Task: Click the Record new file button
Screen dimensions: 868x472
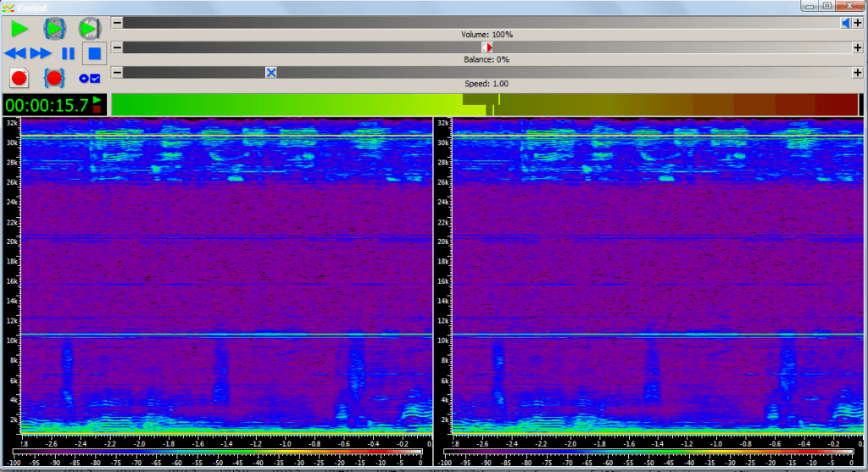Action: [x=19, y=79]
